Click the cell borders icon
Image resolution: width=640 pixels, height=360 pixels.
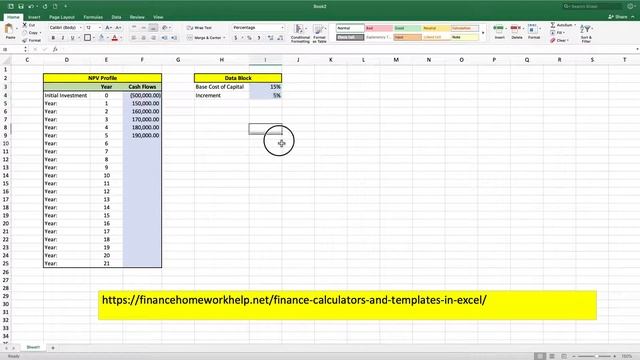[x=87, y=38]
